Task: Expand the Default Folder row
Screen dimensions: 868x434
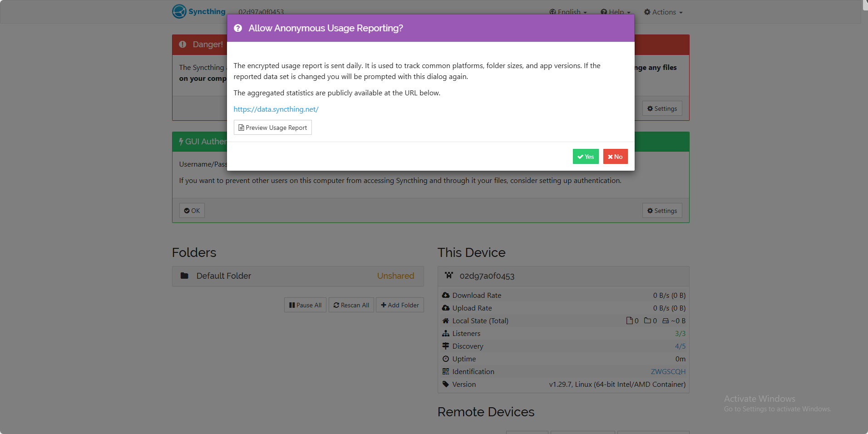Action: tap(298, 276)
